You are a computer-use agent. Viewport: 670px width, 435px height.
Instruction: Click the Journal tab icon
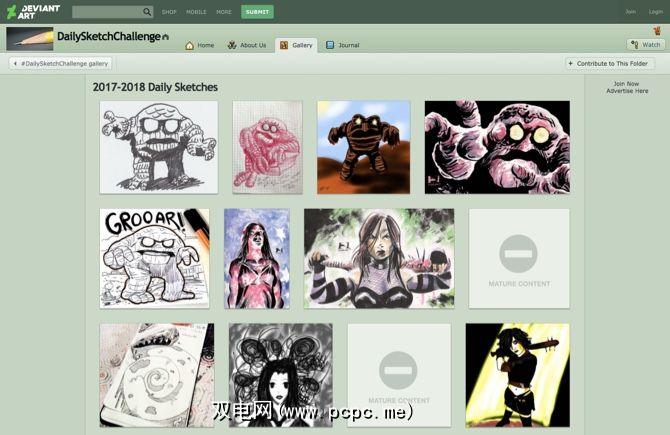click(x=330, y=45)
